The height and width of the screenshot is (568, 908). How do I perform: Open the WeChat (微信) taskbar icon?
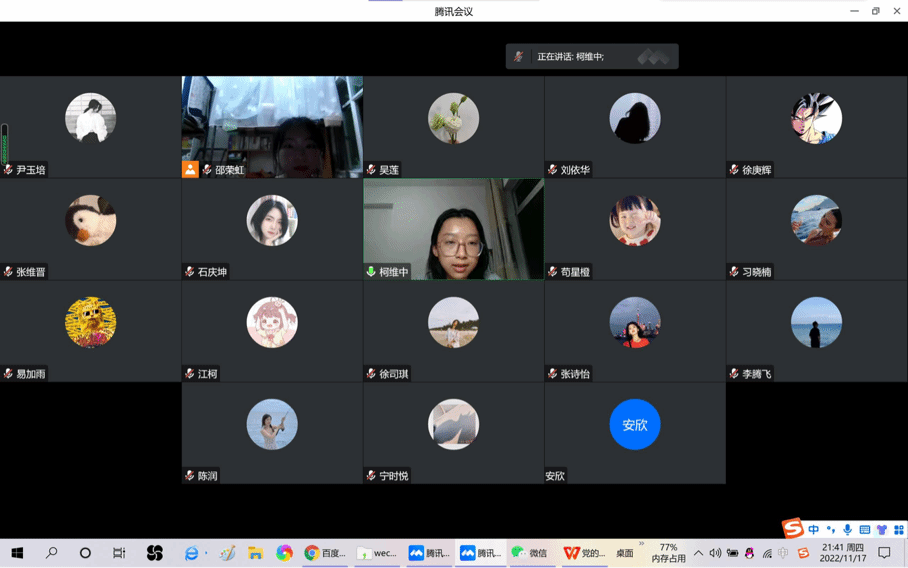[529, 553]
